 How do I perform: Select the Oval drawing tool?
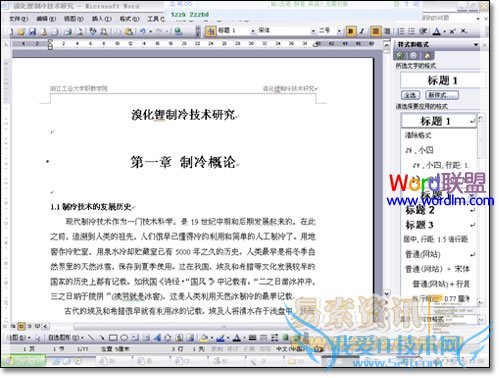tap(124, 338)
